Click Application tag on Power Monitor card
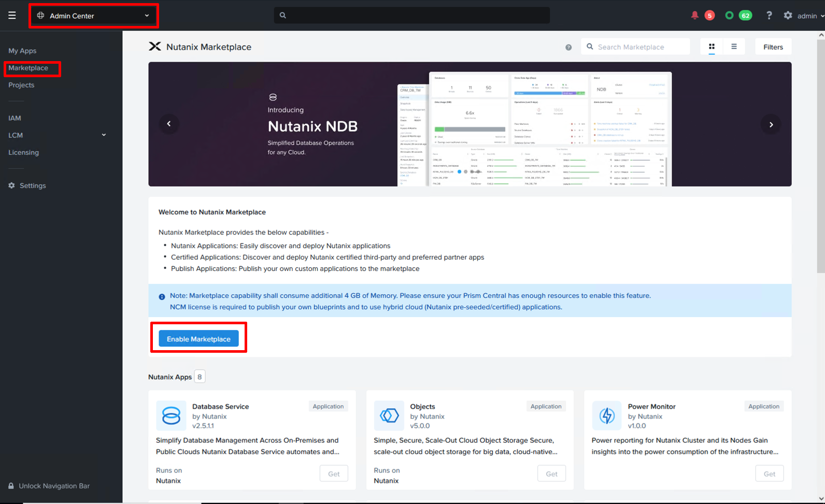825x504 pixels. (x=764, y=407)
